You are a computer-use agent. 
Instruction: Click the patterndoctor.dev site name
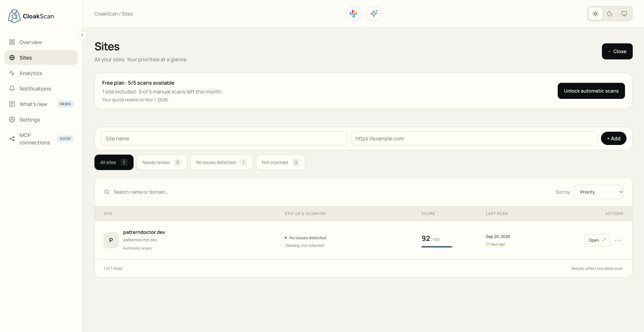(144, 232)
